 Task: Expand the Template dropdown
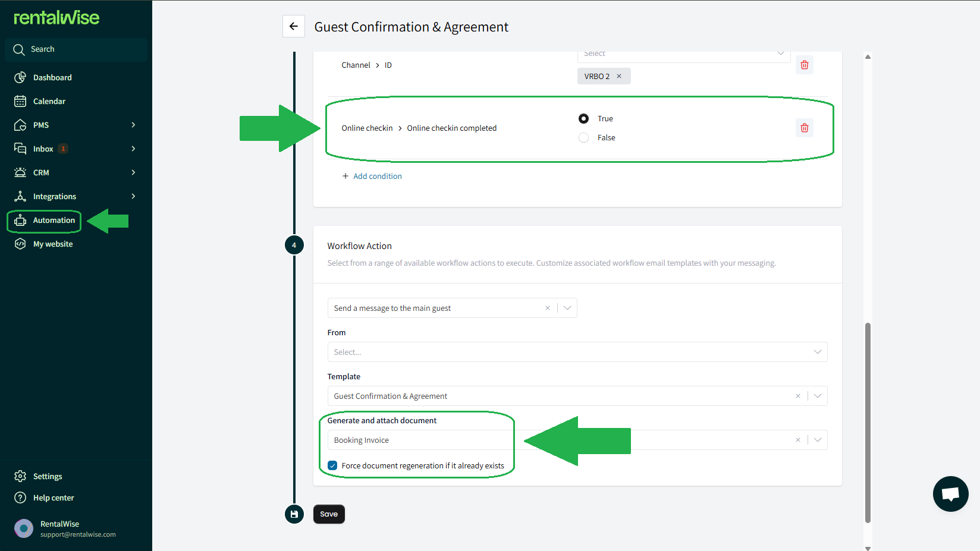pyautogui.click(x=818, y=396)
